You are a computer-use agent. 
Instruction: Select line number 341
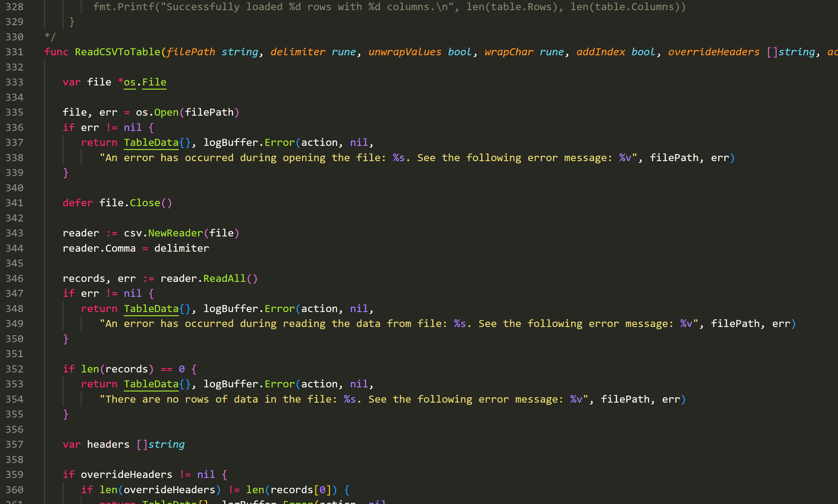(14, 203)
